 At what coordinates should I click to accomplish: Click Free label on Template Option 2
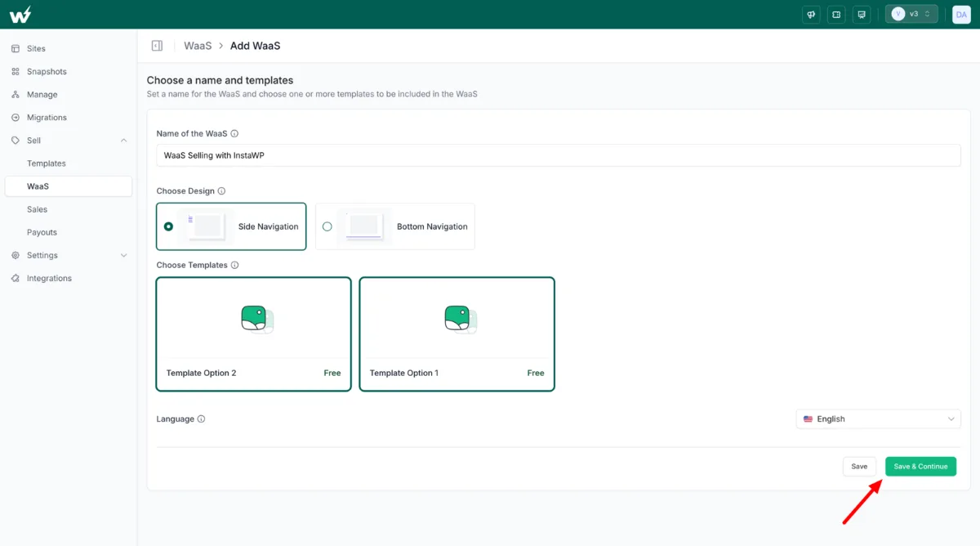332,373
